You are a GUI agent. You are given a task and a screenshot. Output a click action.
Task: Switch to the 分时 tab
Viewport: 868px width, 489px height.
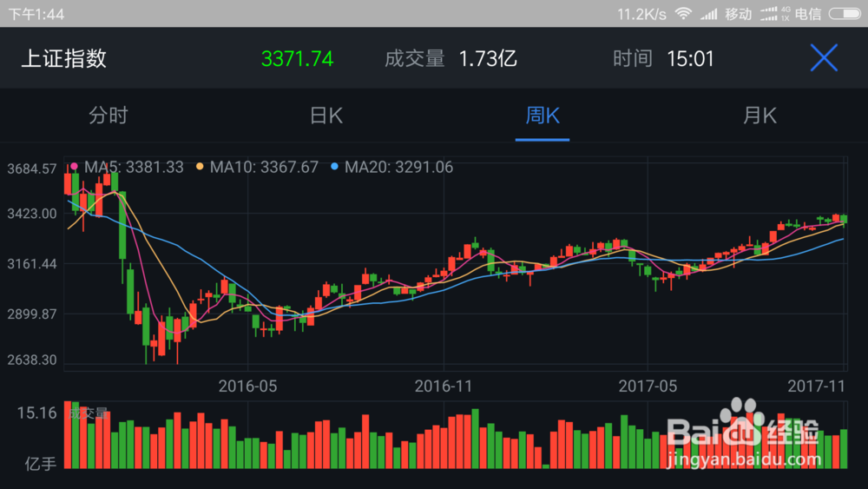108,116
